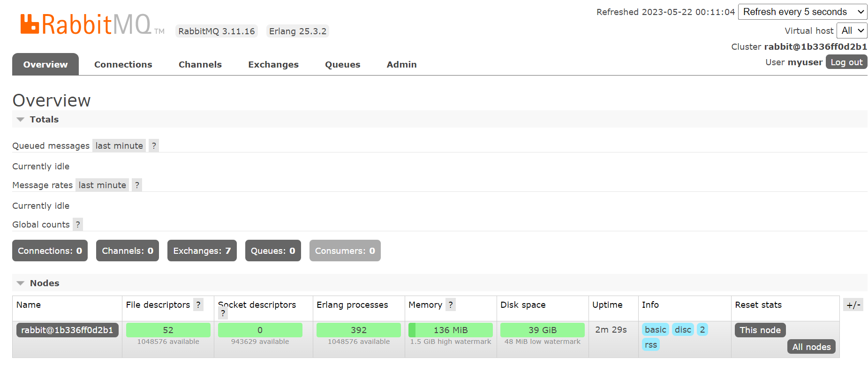The width and height of the screenshot is (868, 365).
Task: Click the File descriptors bar showing 52
Action: (x=168, y=330)
